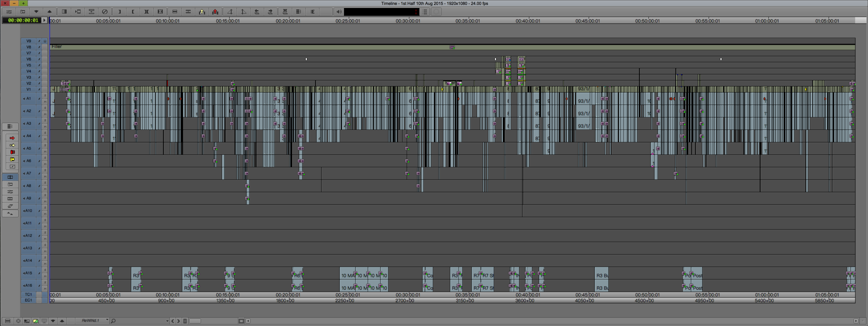
Task: Click the top palette icon above segment tools
Action: tap(10, 126)
